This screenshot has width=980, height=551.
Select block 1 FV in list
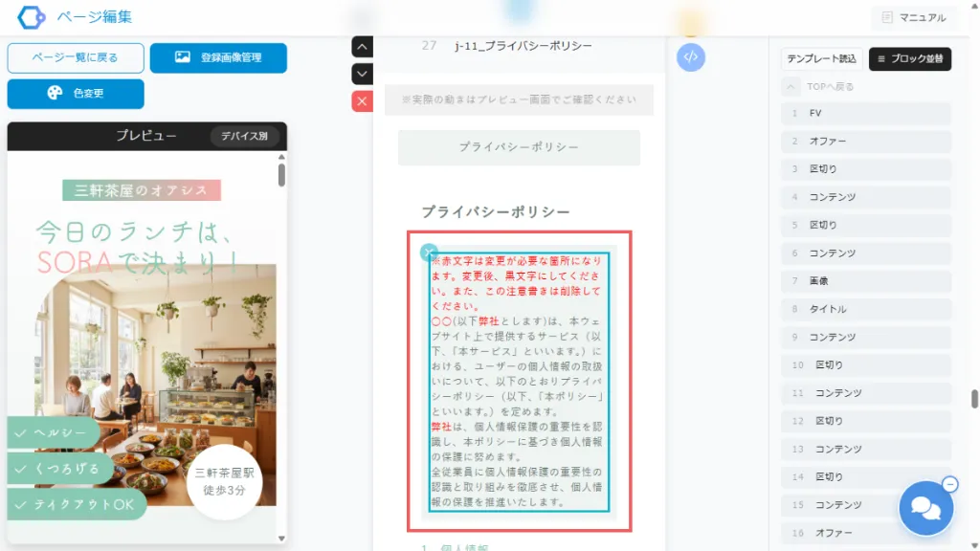click(866, 114)
